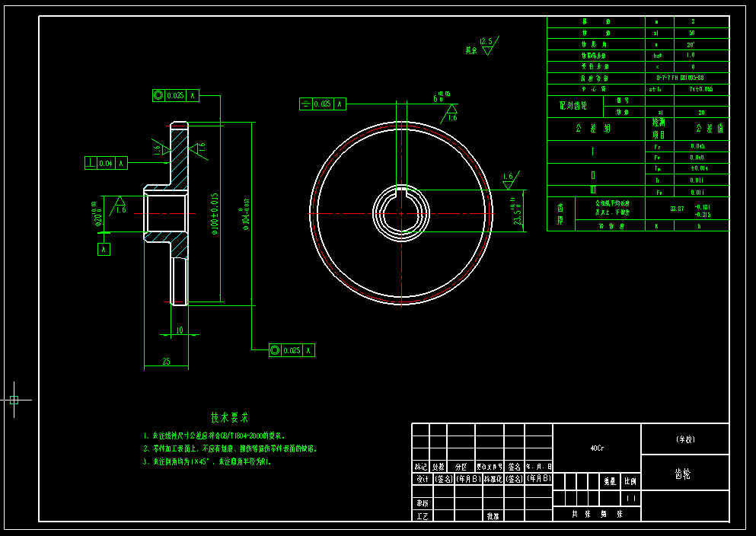Select the 74±0.065 center distance value
The width and height of the screenshot is (756, 536).
click(701, 89)
